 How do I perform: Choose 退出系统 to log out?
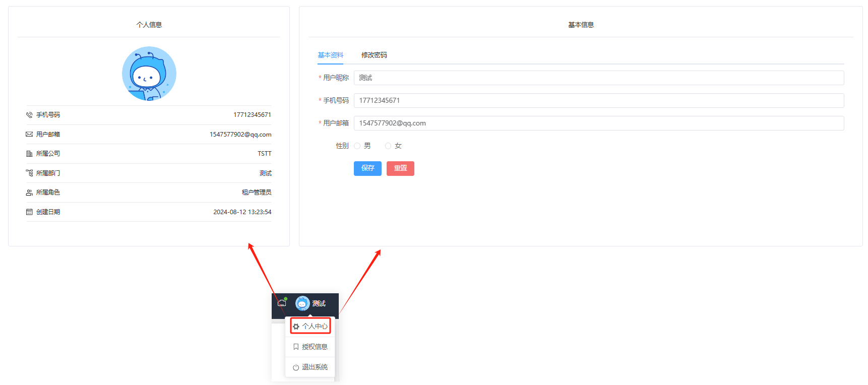click(x=311, y=367)
